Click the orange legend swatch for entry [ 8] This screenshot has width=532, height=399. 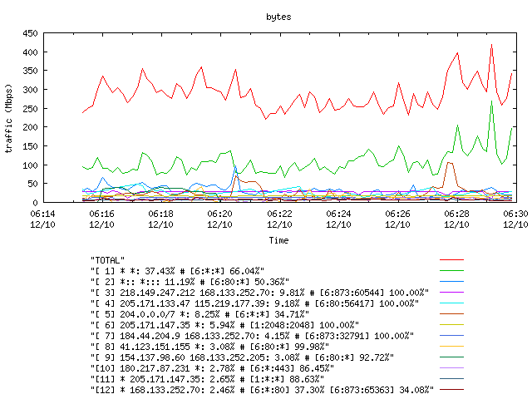[451, 347]
